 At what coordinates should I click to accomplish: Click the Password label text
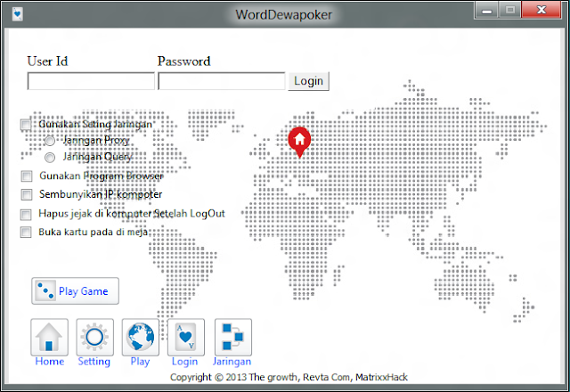(184, 61)
